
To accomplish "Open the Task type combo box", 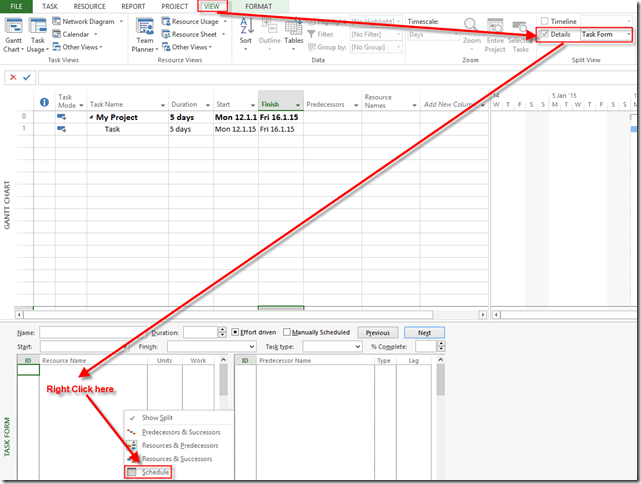I will [x=332, y=346].
